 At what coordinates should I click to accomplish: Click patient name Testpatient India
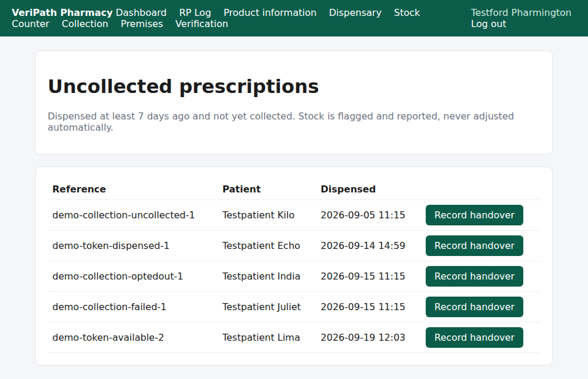[x=261, y=276]
